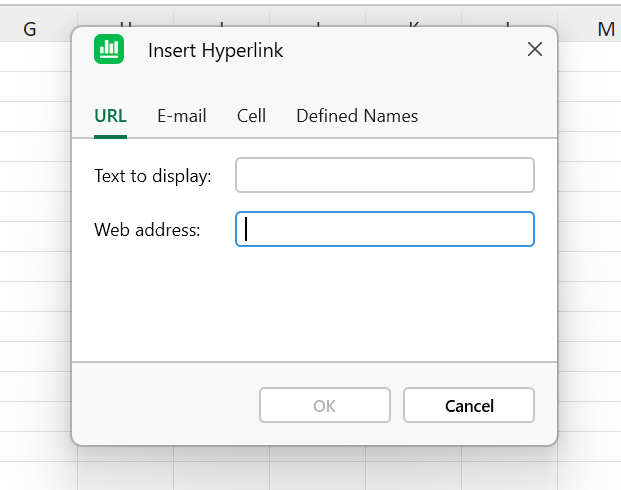Click into the Web address field
This screenshot has width=621, height=490.
[385, 229]
